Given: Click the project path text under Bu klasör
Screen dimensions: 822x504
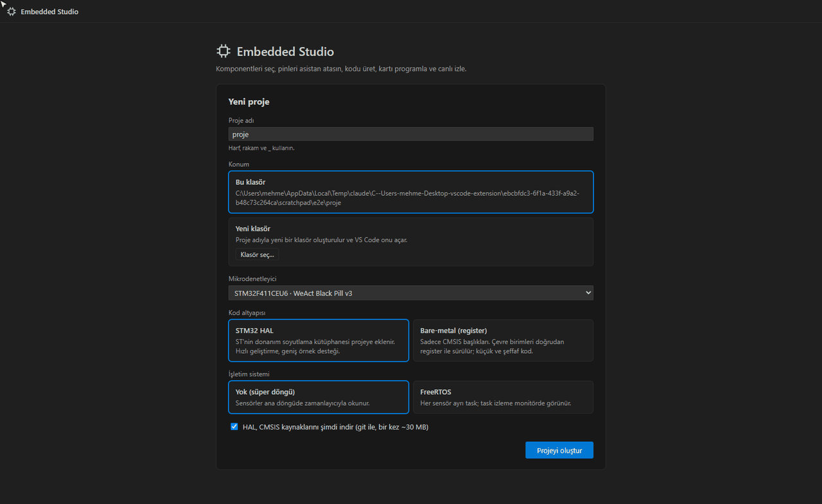Looking at the screenshot, I should coord(408,198).
